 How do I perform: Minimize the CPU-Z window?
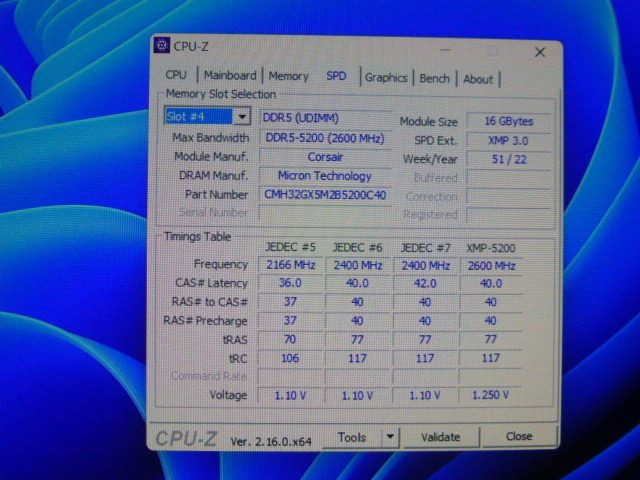446,50
